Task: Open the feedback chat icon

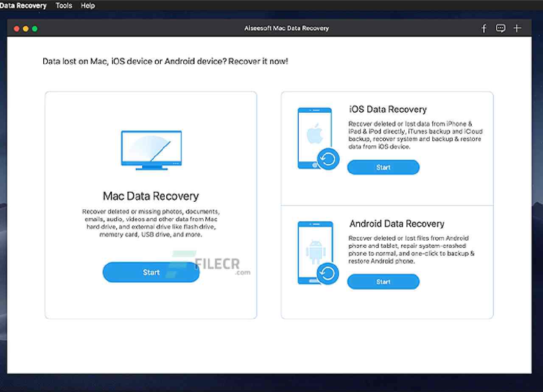Action: 501,28
